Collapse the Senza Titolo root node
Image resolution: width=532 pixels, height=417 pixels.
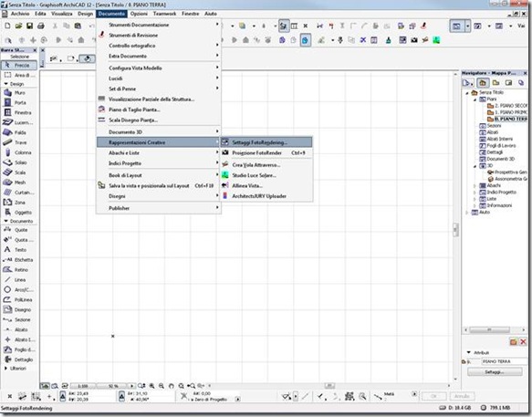coord(467,93)
